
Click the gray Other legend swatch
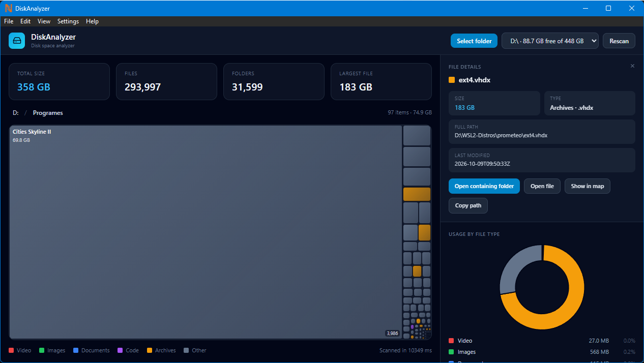tap(186, 350)
